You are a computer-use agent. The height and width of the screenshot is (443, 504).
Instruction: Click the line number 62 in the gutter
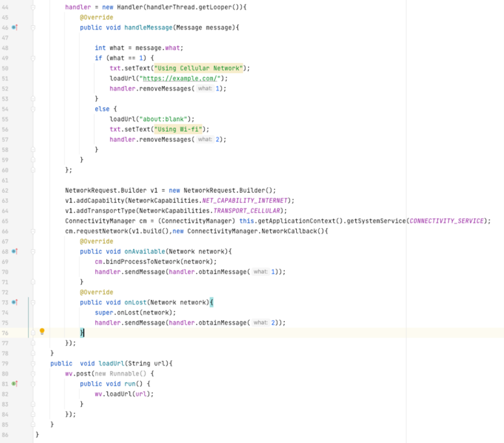(x=5, y=190)
